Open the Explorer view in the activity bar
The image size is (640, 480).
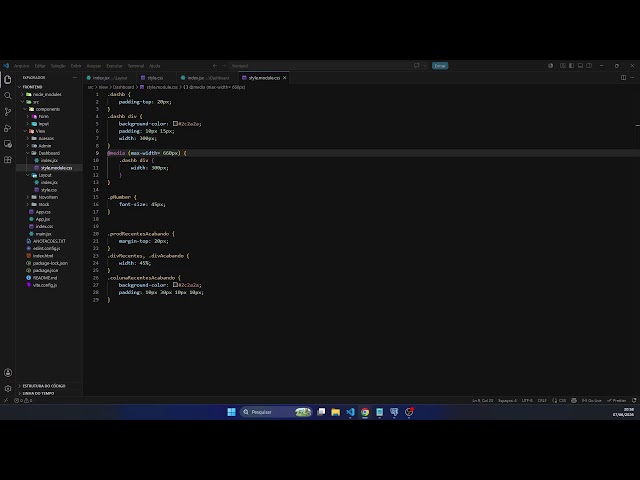click(x=8, y=79)
